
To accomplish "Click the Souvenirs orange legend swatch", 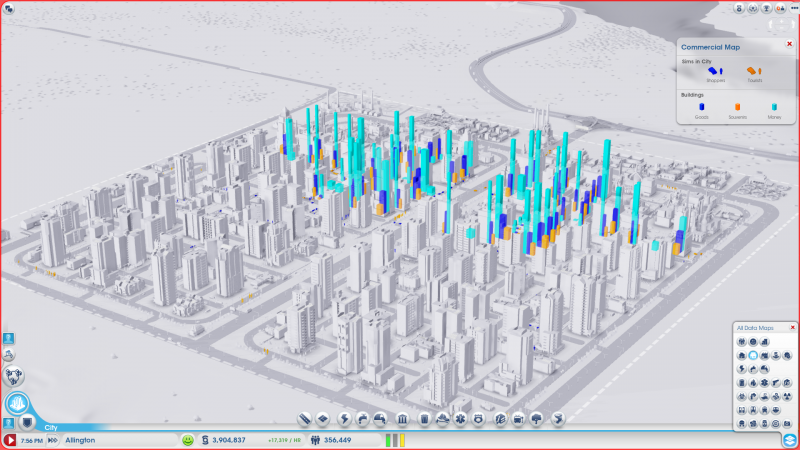I will click(737, 107).
